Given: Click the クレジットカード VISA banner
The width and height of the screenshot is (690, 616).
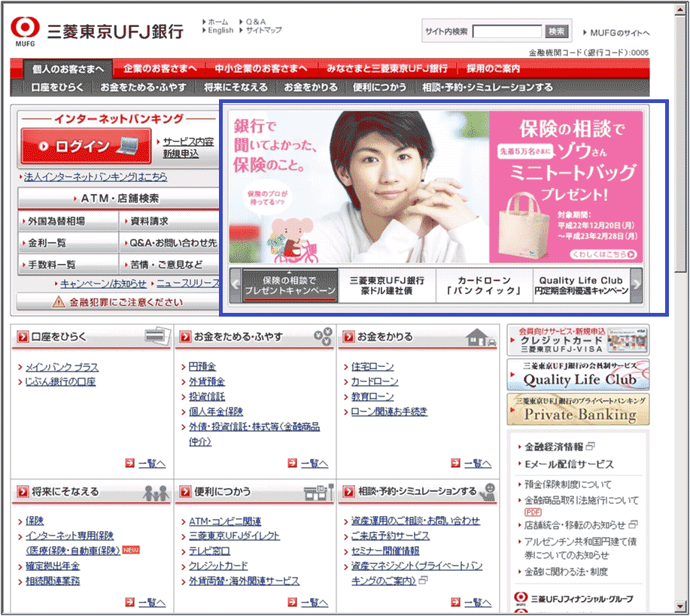Looking at the screenshot, I should 578,340.
